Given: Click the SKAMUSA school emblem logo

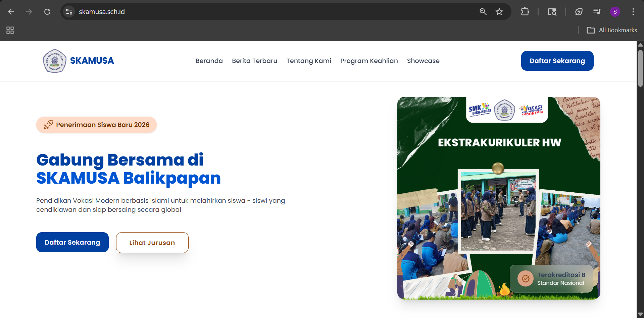Looking at the screenshot, I should [54, 61].
